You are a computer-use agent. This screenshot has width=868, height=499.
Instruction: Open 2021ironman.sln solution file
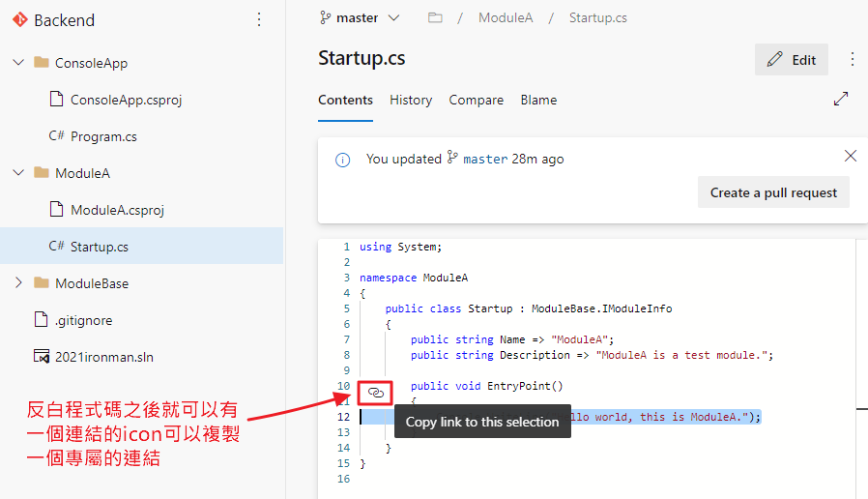104,357
